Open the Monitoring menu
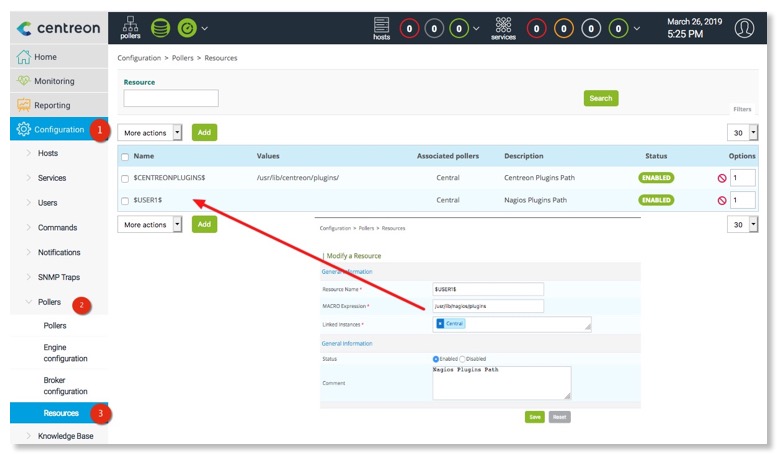777x454 pixels. [x=54, y=81]
